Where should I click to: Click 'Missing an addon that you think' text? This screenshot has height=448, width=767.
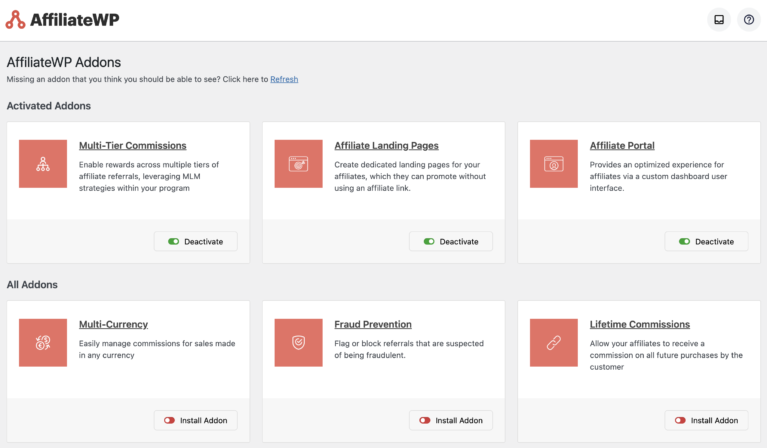137,79
